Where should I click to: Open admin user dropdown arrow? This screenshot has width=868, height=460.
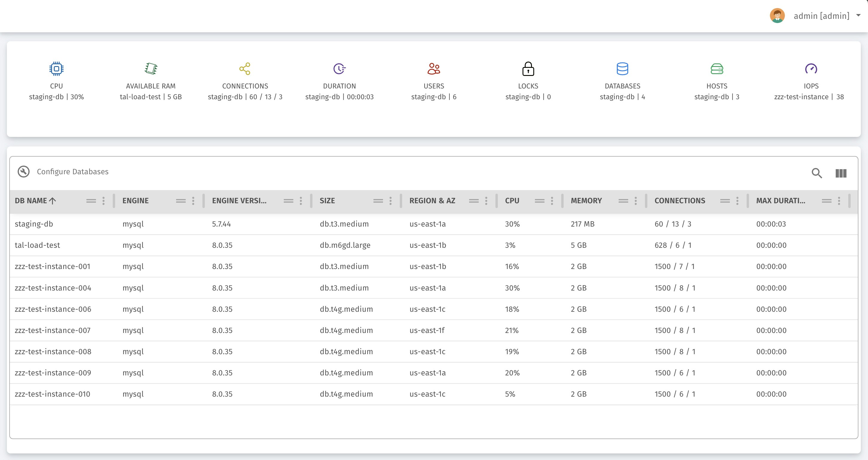[x=858, y=15]
